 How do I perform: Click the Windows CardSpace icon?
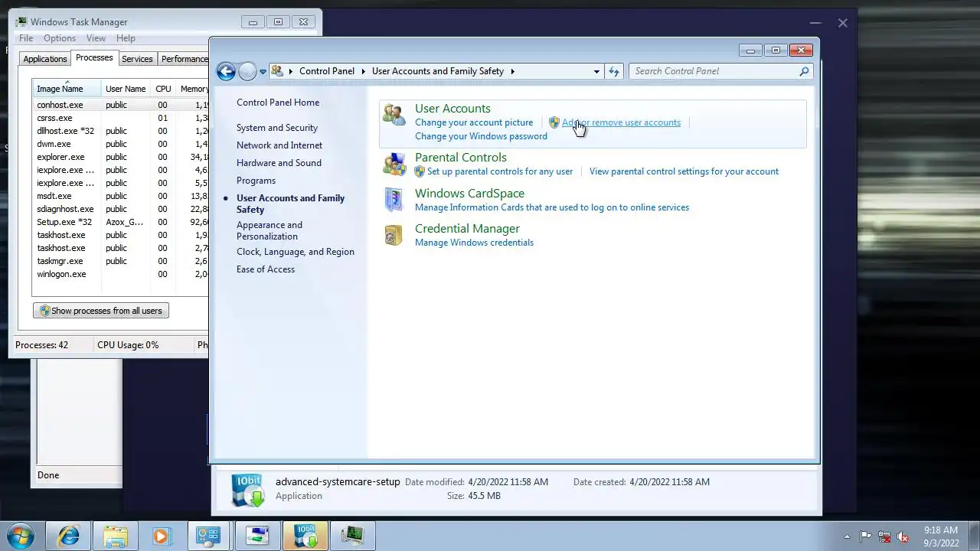pos(394,200)
